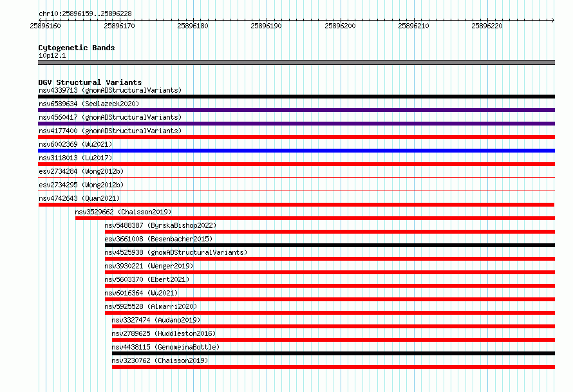Screen dimensions: 573x392
Task: Open nsv5488387 (ByrskaBishop2022) variant label
Action: tap(160, 225)
